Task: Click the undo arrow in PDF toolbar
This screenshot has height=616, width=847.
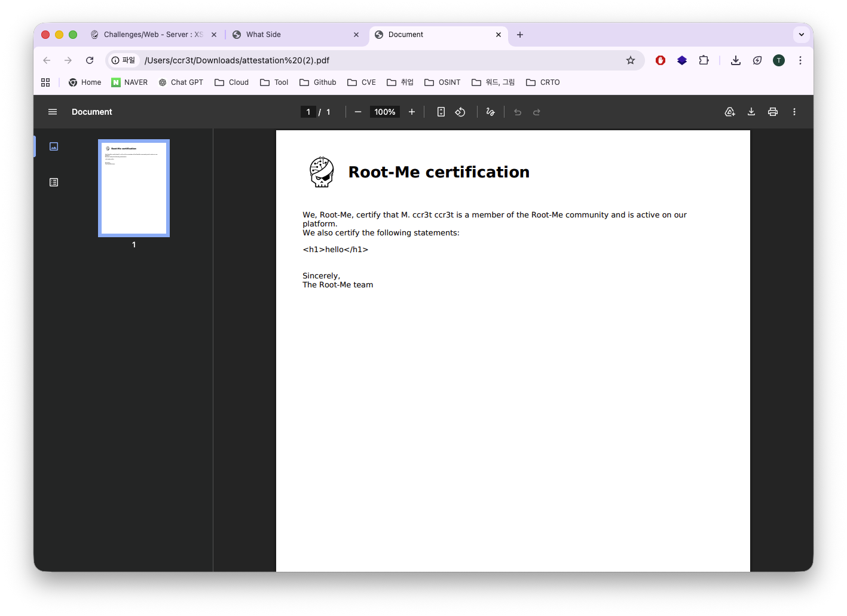Action: coord(518,112)
